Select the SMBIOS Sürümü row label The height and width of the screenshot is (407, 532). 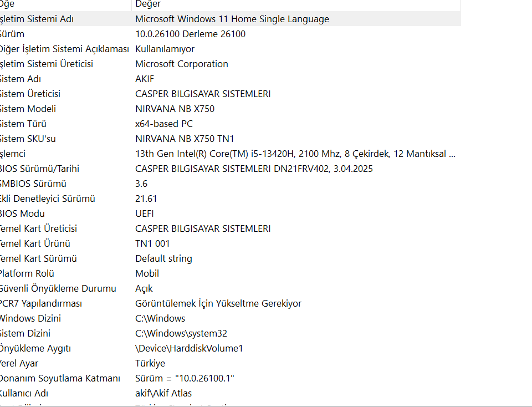click(x=33, y=184)
